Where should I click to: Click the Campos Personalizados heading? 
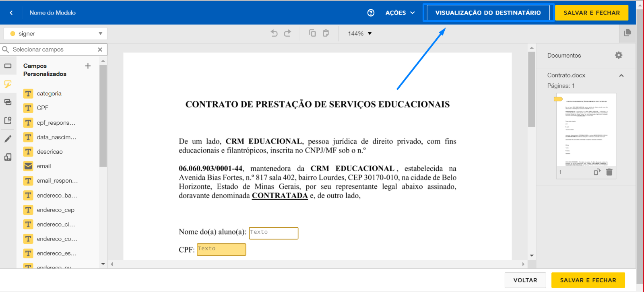[x=45, y=70]
